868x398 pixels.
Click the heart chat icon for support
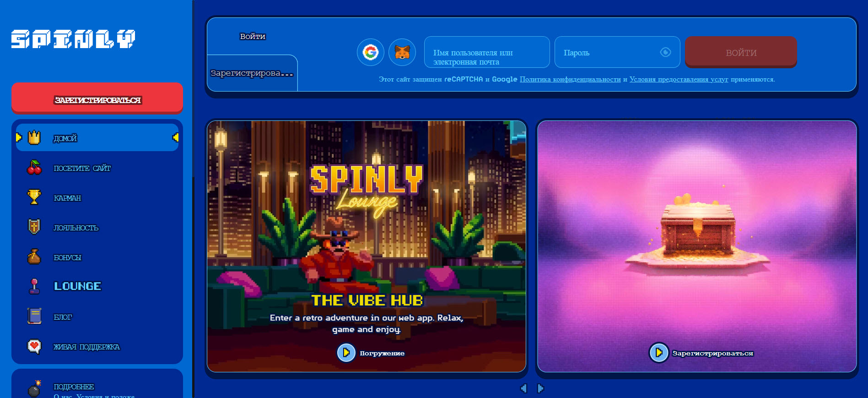(34, 346)
